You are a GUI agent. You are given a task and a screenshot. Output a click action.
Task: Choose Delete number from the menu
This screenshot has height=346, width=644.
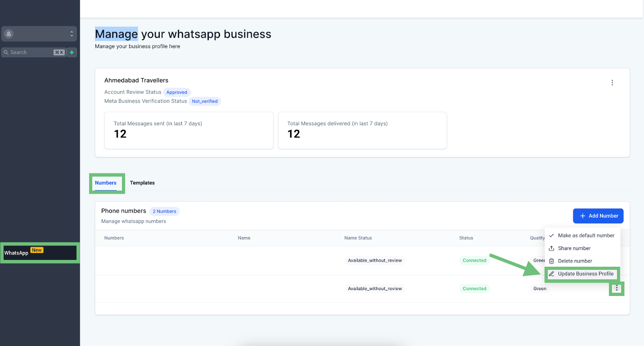pyautogui.click(x=582, y=261)
